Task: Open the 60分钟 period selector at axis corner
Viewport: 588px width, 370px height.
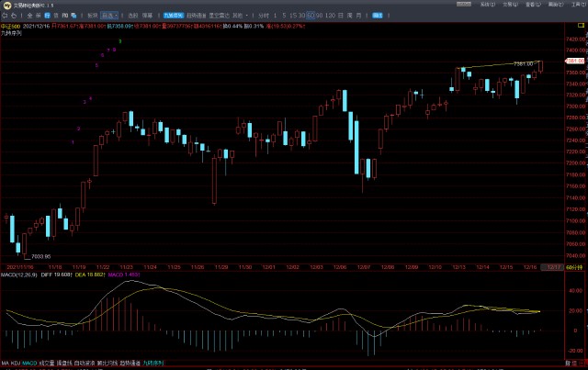Action: [x=574, y=267]
